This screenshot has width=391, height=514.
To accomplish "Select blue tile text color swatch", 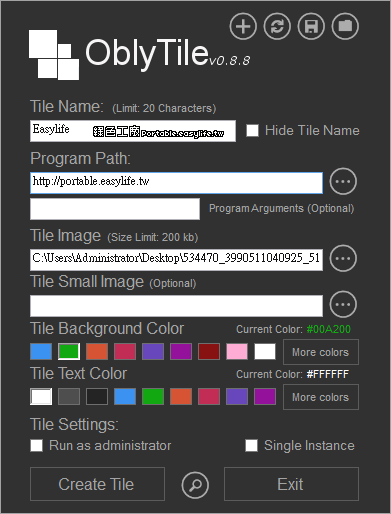I will point(125,397).
